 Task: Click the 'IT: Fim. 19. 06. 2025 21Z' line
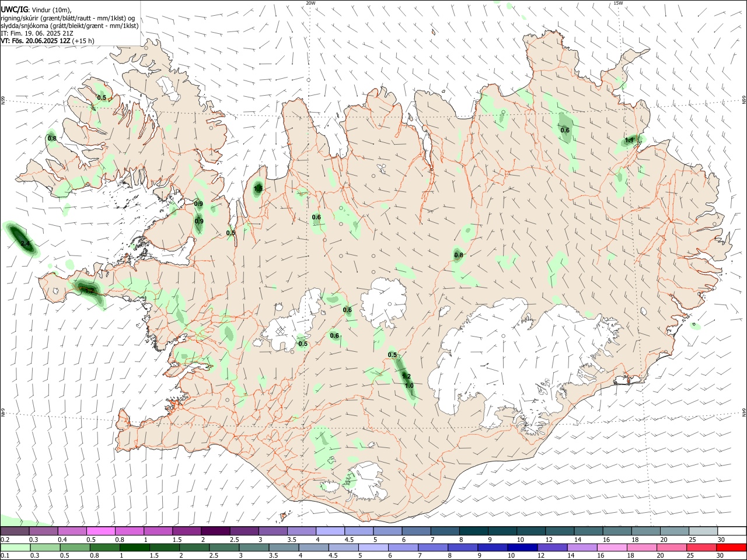click(37, 33)
